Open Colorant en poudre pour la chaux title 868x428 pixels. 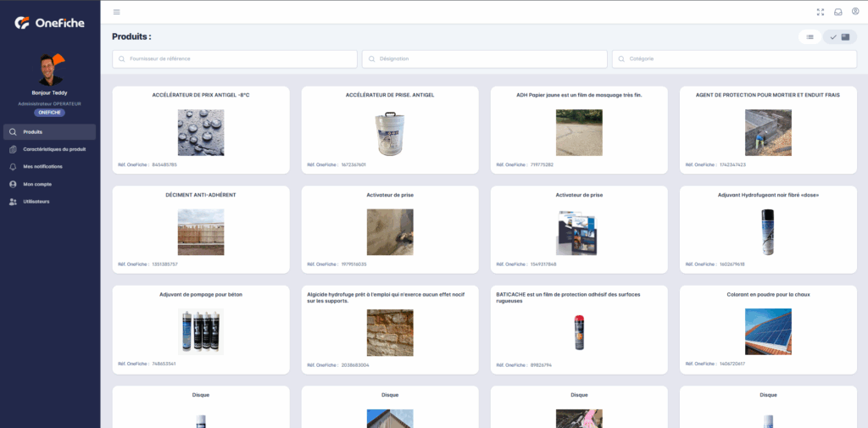click(768, 295)
